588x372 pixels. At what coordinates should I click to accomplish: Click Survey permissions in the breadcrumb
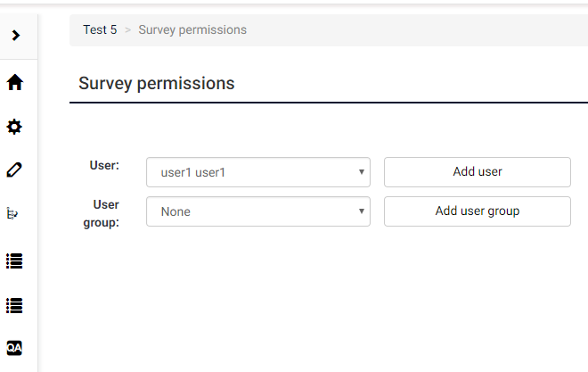[192, 29]
